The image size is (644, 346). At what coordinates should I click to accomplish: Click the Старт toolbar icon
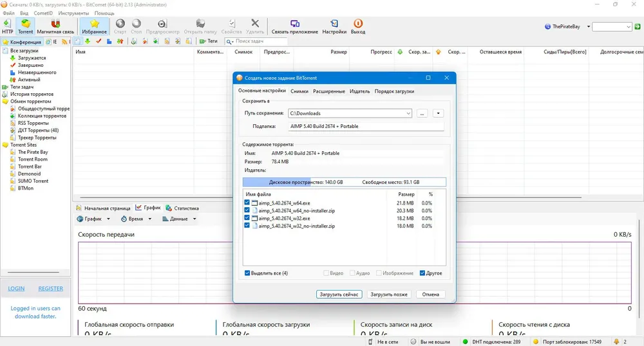coord(120,26)
